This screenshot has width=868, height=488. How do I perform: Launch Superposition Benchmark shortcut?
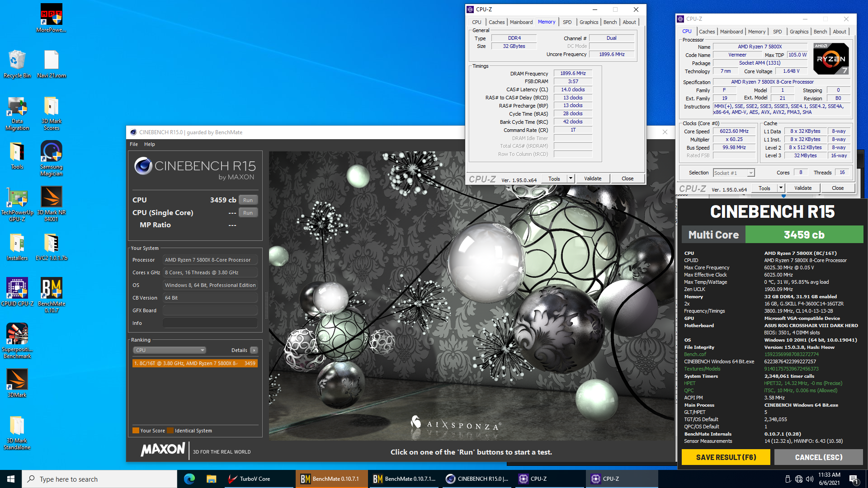click(17, 341)
